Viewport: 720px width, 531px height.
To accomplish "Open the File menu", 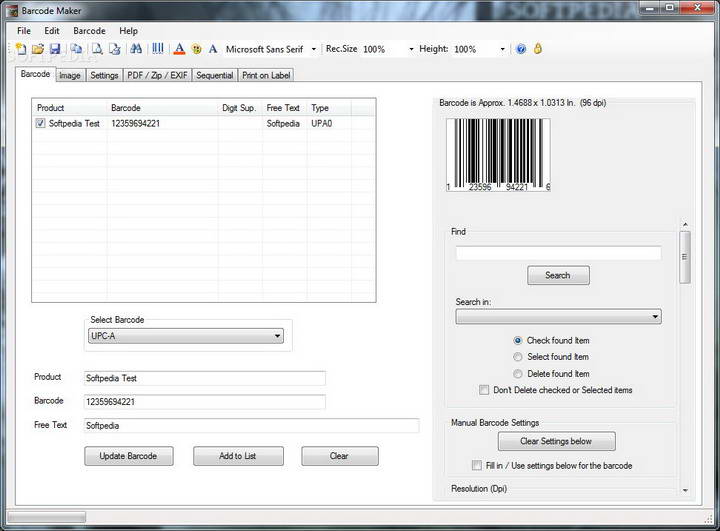I will 24,31.
